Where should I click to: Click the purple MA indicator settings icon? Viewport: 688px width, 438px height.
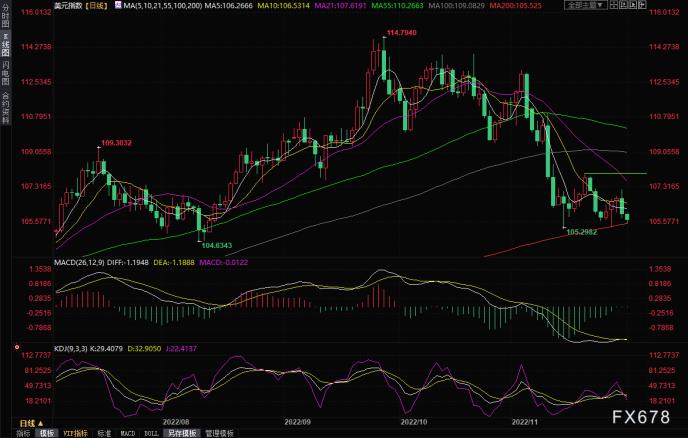(118, 5)
